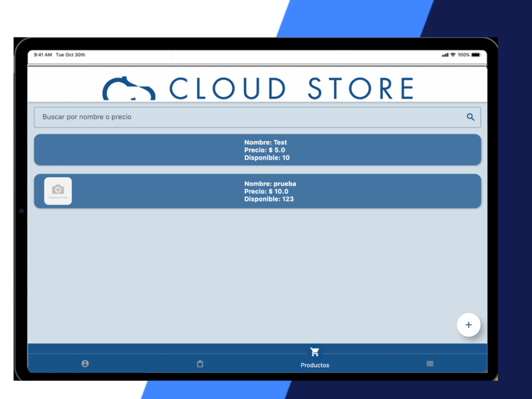Viewport: 532px width, 399px height.
Task: Click 'Disponible: 10' on Test card
Action: [267, 158]
